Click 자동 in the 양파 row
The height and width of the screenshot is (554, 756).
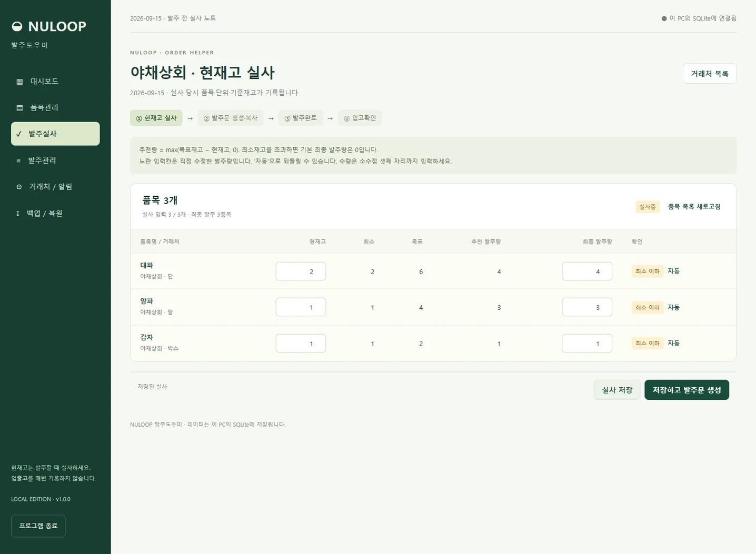(x=673, y=307)
